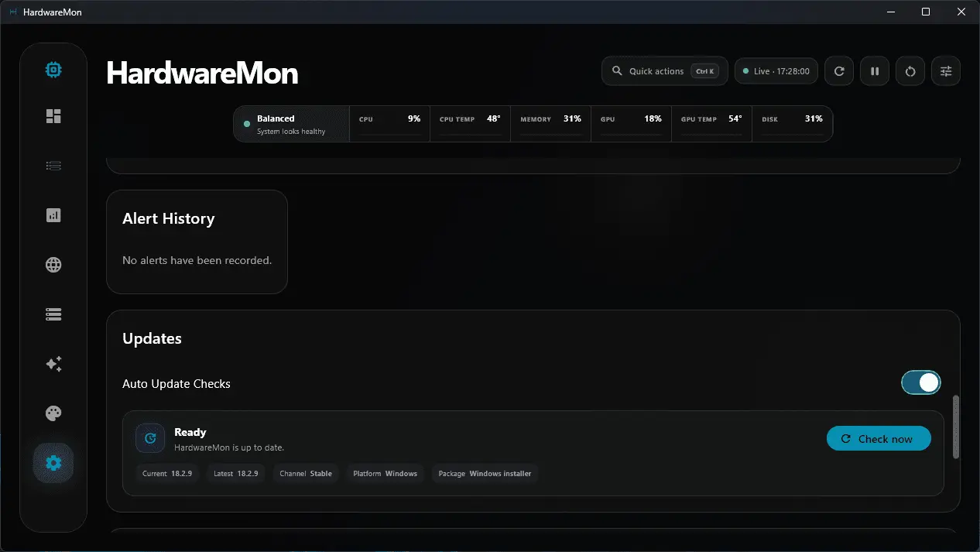Open the sliders preferences icon
The width and height of the screenshot is (980, 552).
(946, 71)
